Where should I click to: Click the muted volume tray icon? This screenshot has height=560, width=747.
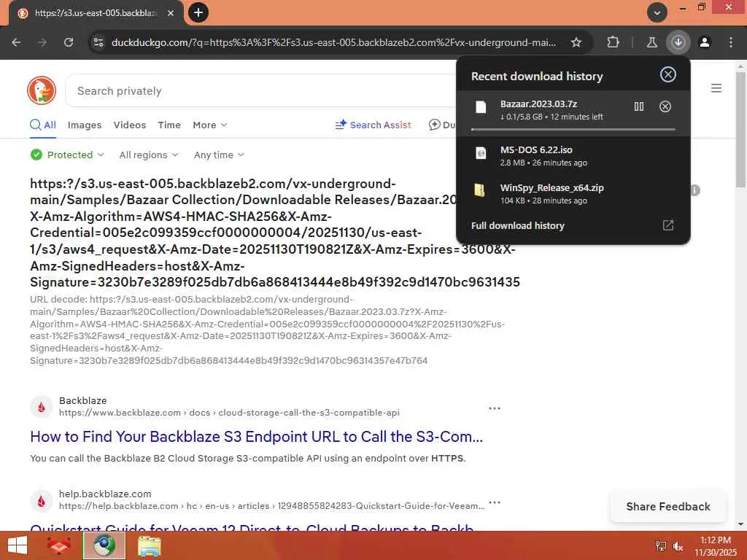tap(678, 546)
